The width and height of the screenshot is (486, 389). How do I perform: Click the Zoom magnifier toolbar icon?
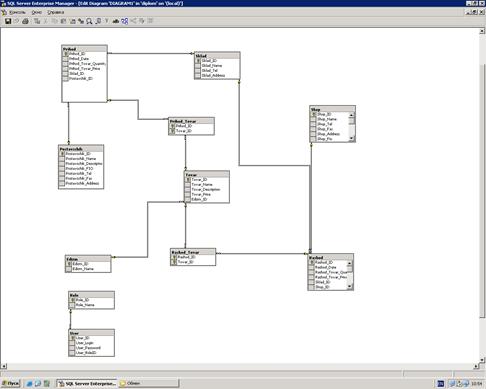(x=89, y=21)
